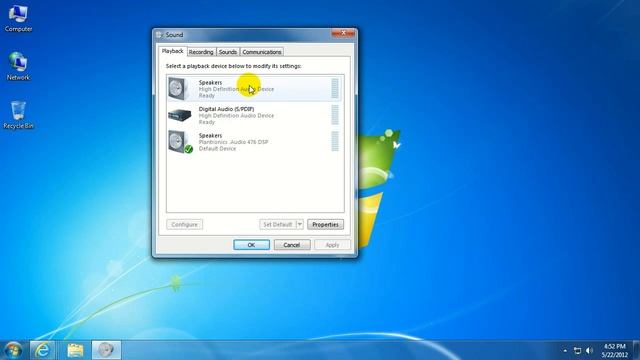This screenshot has height=360, width=640.
Task: Launch Internet Explorer from the taskbar
Action: (42, 350)
